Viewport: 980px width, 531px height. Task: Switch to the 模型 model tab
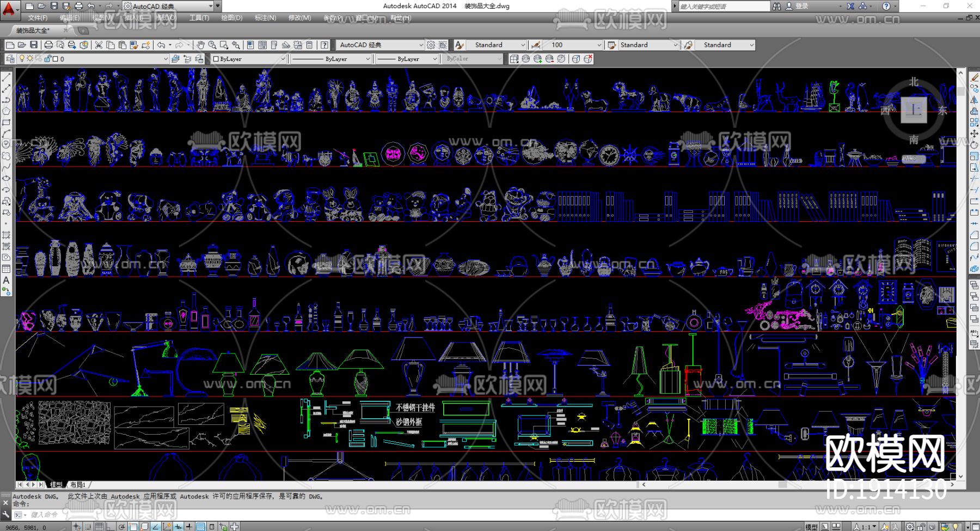(56, 485)
